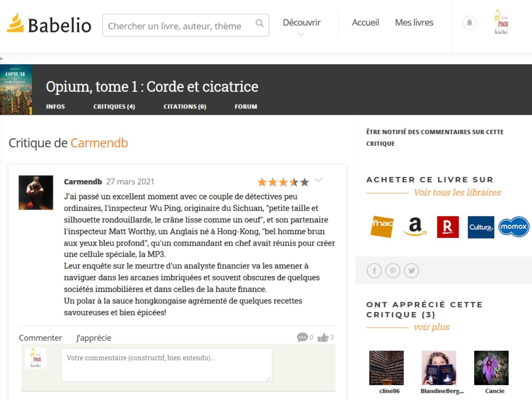Open the FORUM tab
This screenshot has height=400, width=532.
point(246,106)
